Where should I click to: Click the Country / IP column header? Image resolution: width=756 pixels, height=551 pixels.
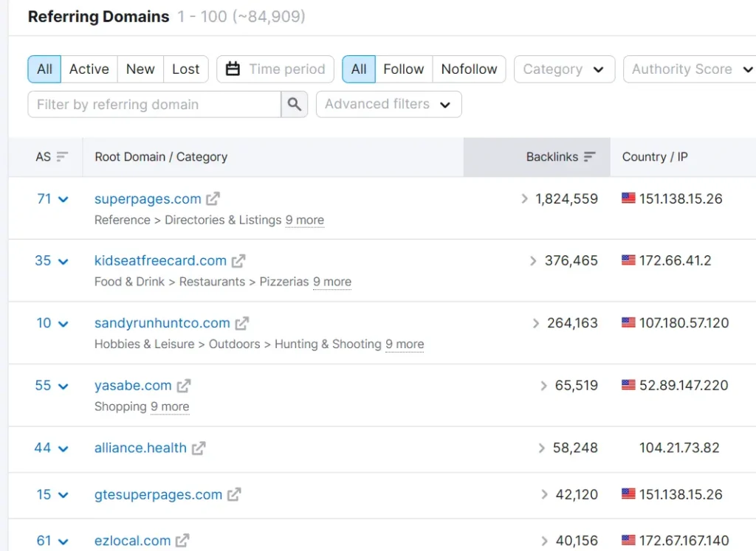[655, 156]
